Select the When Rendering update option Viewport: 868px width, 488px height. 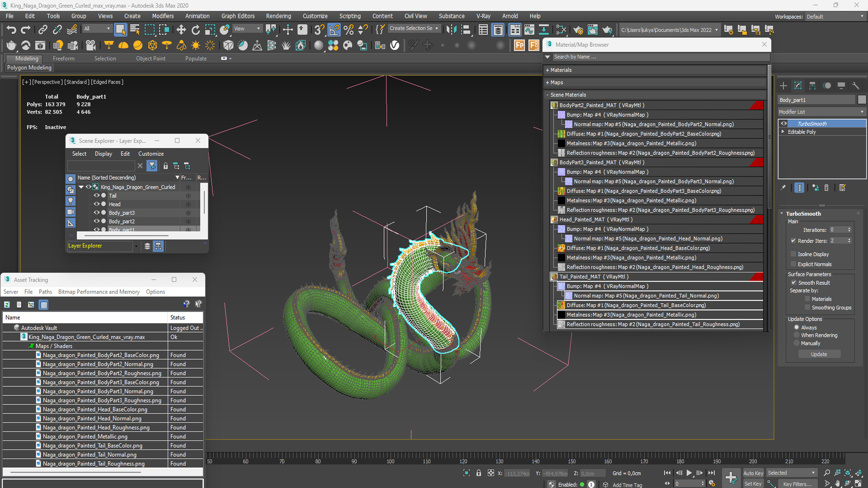click(x=797, y=335)
